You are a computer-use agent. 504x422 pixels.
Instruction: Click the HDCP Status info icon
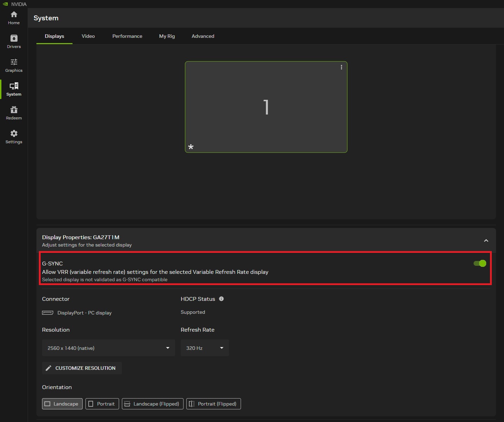[x=221, y=299]
